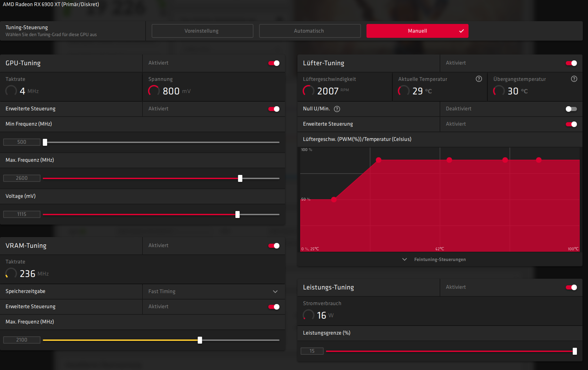Click the GPU-Tuning section title
The height and width of the screenshot is (370, 588).
tap(23, 63)
